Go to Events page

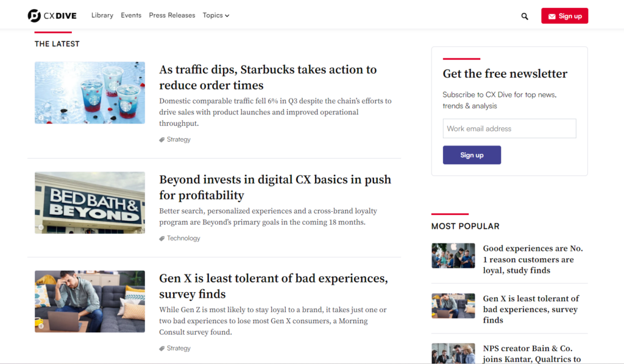click(x=131, y=15)
